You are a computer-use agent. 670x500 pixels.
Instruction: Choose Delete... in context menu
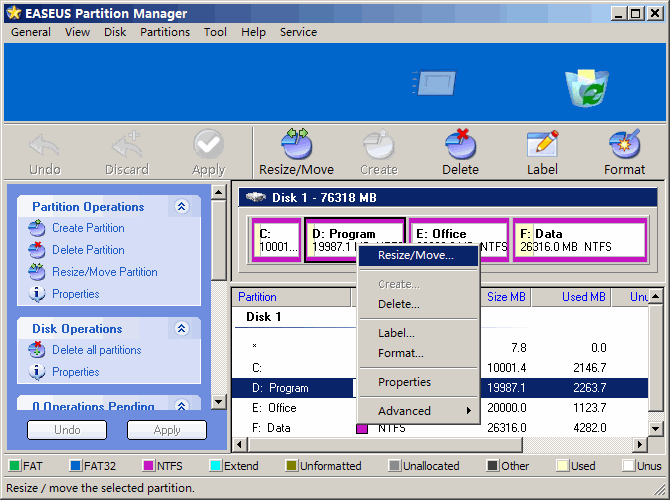[x=418, y=304]
